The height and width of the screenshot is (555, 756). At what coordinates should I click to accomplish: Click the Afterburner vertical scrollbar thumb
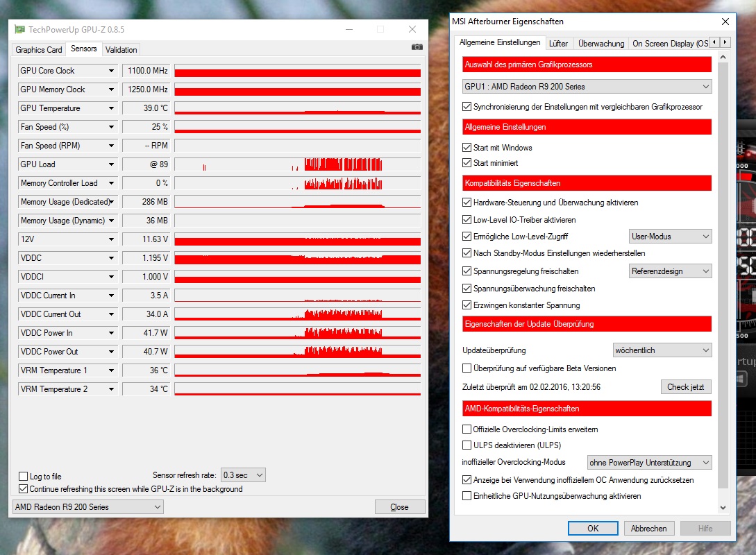pyautogui.click(x=723, y=277)
